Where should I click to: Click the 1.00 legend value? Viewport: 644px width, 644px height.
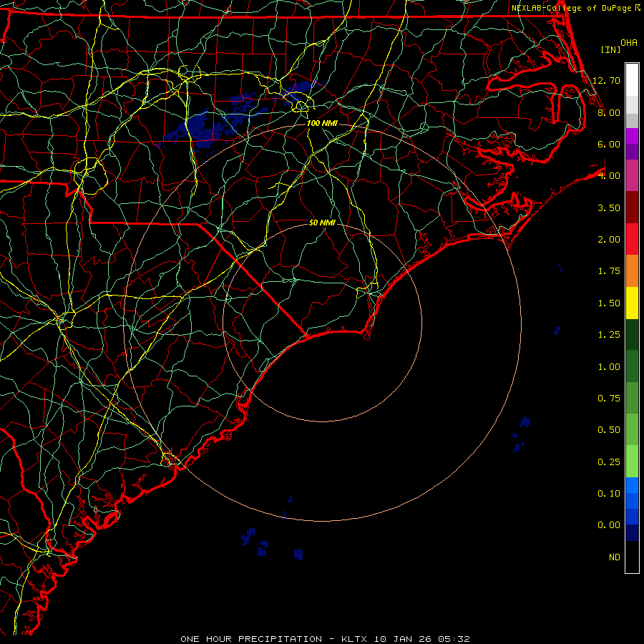[609, 367]
